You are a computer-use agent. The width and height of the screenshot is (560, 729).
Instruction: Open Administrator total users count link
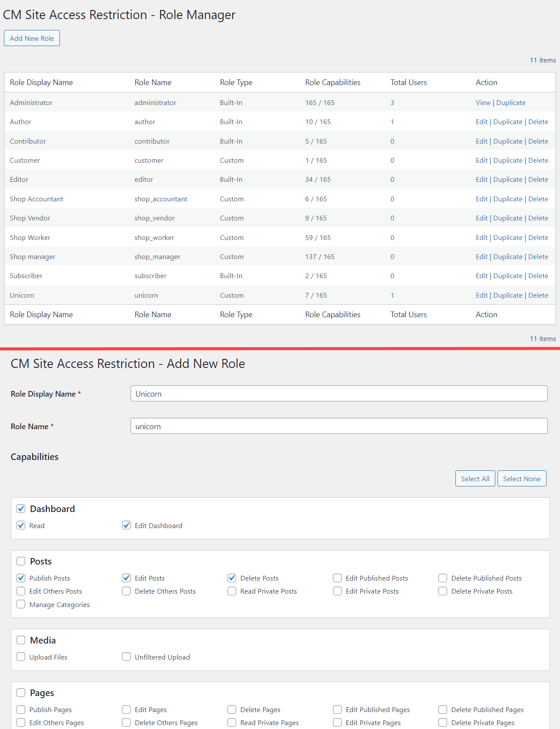point(392,103)
